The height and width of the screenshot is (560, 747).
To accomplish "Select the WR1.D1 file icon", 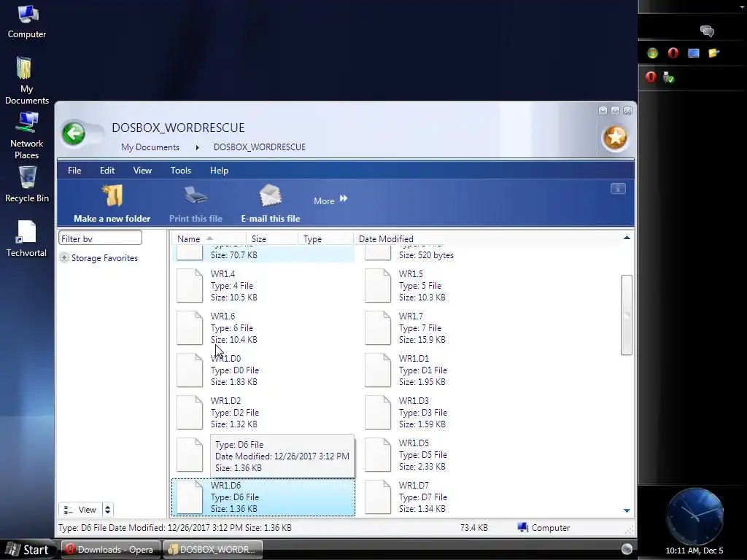I will 378,370.
